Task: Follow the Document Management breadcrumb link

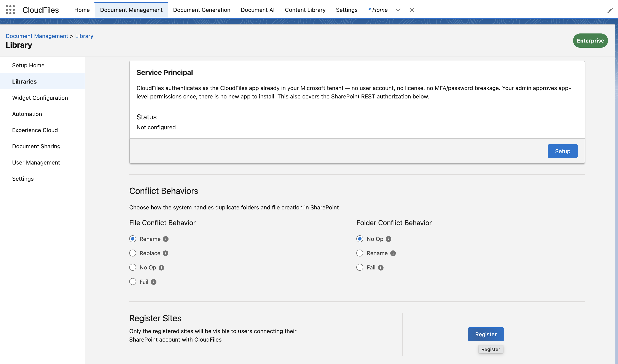Action: point(37,36)
